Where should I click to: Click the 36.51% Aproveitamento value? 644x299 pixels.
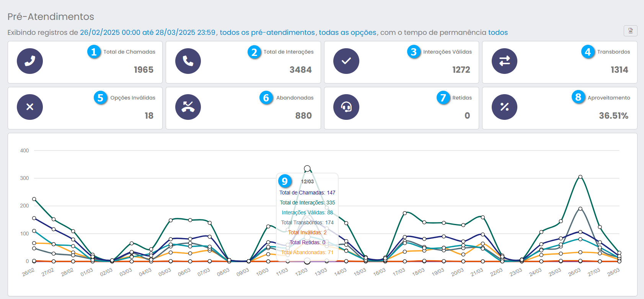click(613, 116)
